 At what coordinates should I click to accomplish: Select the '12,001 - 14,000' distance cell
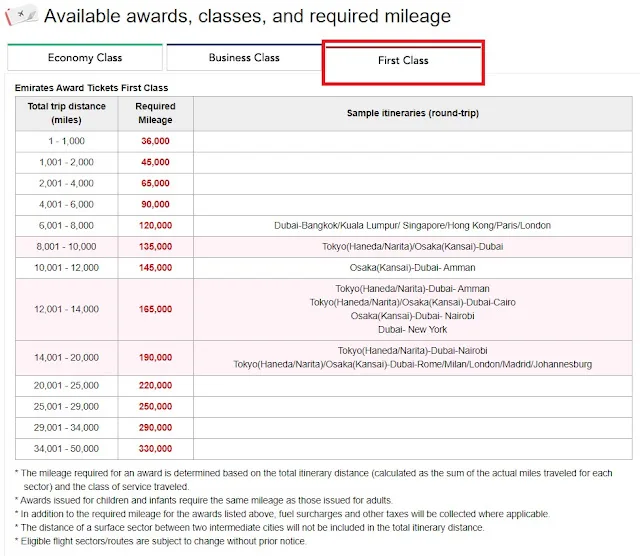pos(67,309)
